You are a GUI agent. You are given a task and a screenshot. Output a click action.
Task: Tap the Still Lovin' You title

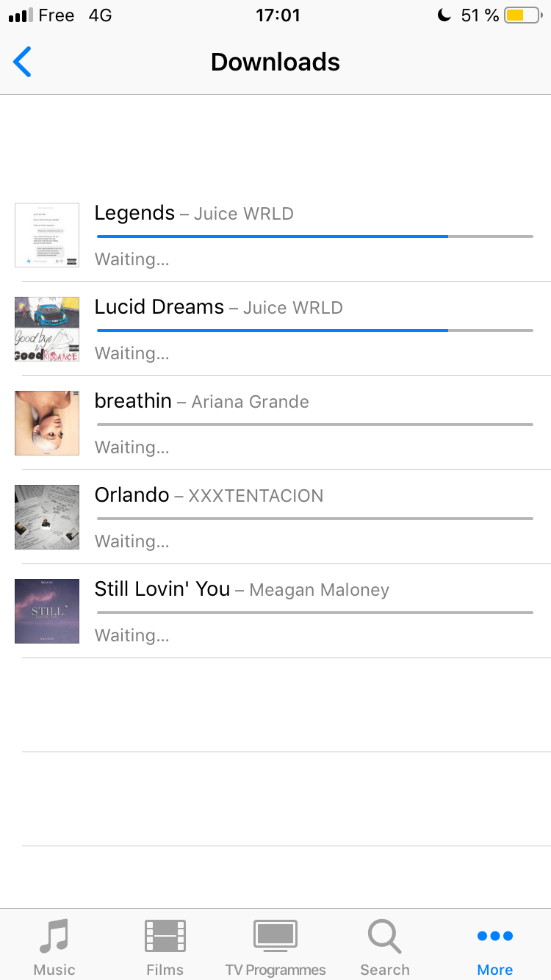tap(162, 589)
